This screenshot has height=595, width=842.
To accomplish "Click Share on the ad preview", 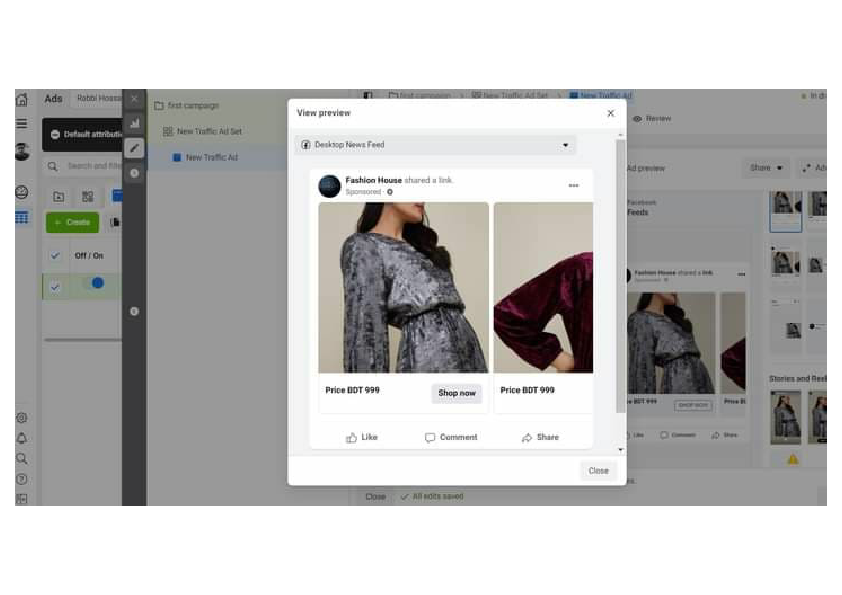I will coord(540,438).
